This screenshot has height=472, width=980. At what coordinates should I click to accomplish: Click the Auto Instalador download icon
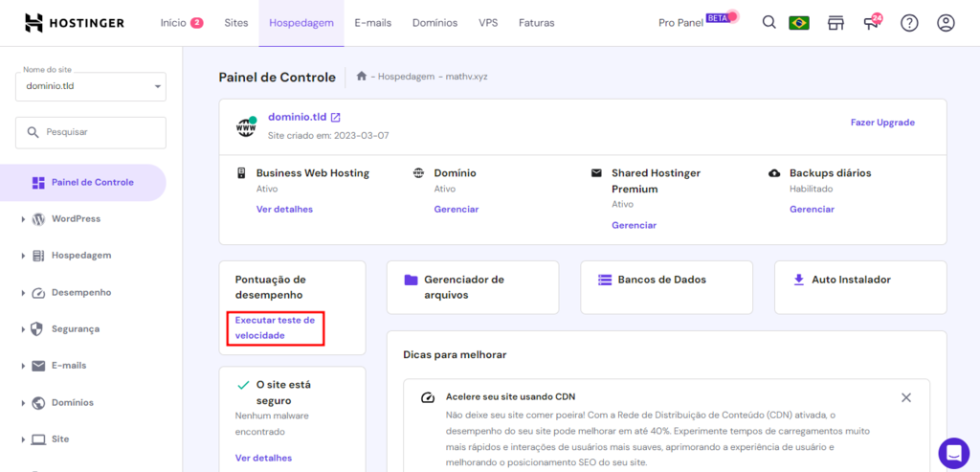(x=798, y=280)
